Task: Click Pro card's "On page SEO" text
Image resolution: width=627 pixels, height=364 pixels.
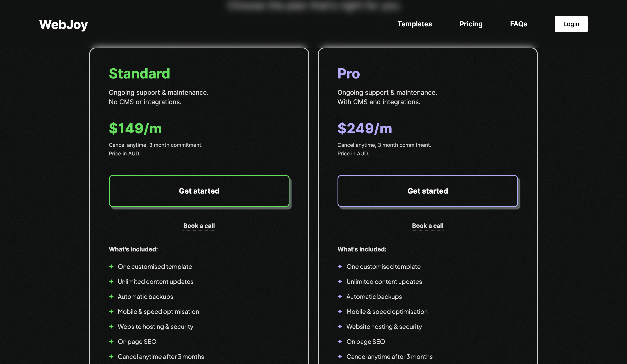Action: point(366,342)
